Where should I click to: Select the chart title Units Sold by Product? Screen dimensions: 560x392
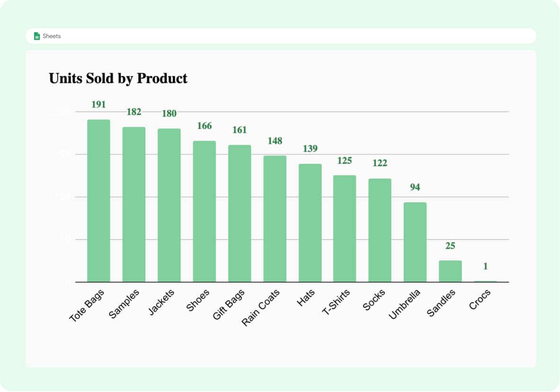[118, 78]
